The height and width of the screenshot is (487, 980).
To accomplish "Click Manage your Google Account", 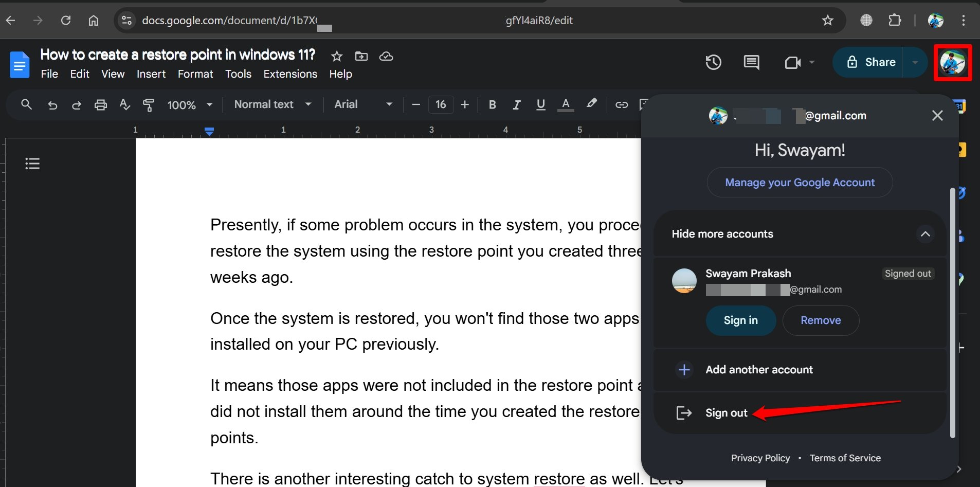I will coord(800,183).
